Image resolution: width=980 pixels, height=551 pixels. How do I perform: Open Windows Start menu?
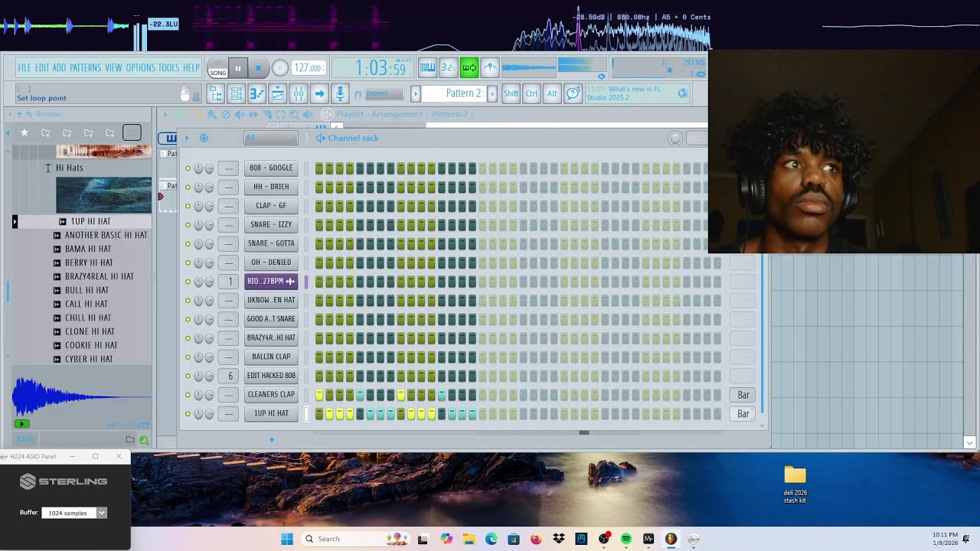287,539
